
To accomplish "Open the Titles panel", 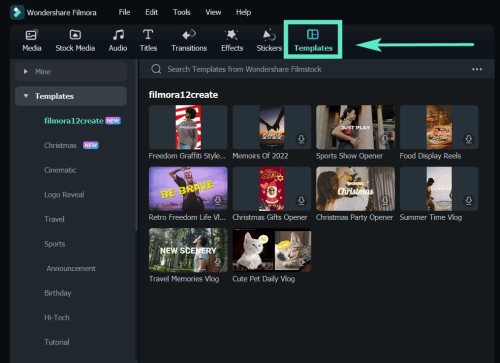I will coord(148,35).
